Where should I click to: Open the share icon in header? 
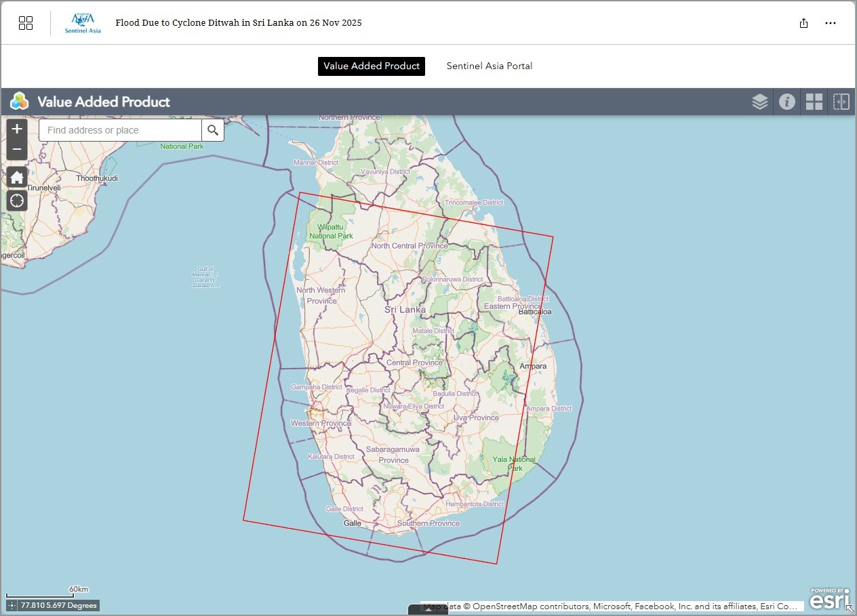pyautogui.click(x=803, y=23)
